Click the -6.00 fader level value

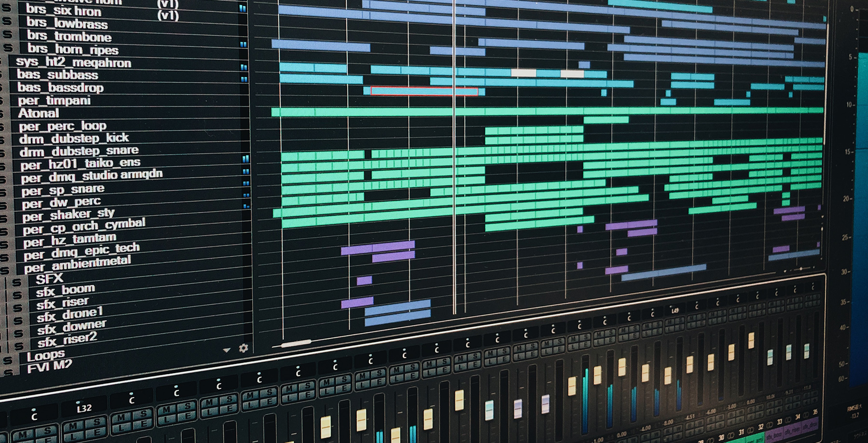point(710,412)
